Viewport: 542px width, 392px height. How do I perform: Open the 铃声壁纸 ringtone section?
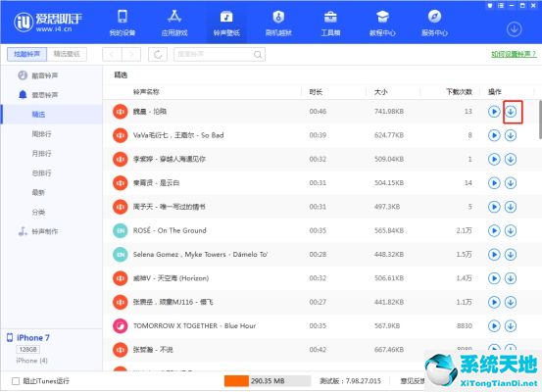click(x=226, y=23)
